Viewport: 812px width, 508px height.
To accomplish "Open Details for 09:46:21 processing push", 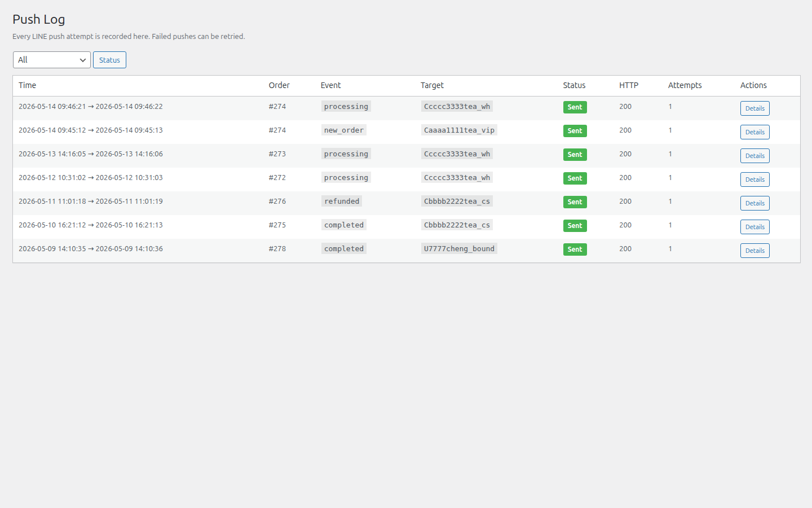I will click(x=754, y=108).
